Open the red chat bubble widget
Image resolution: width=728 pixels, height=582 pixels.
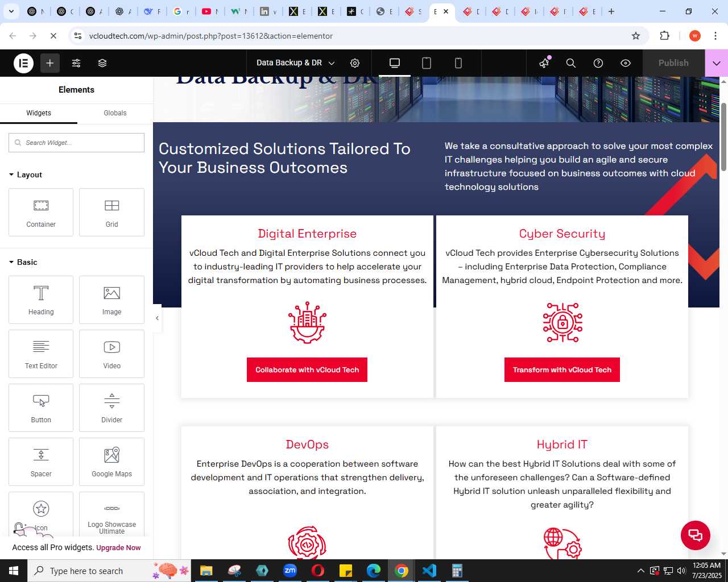click(x=696, y=535)
